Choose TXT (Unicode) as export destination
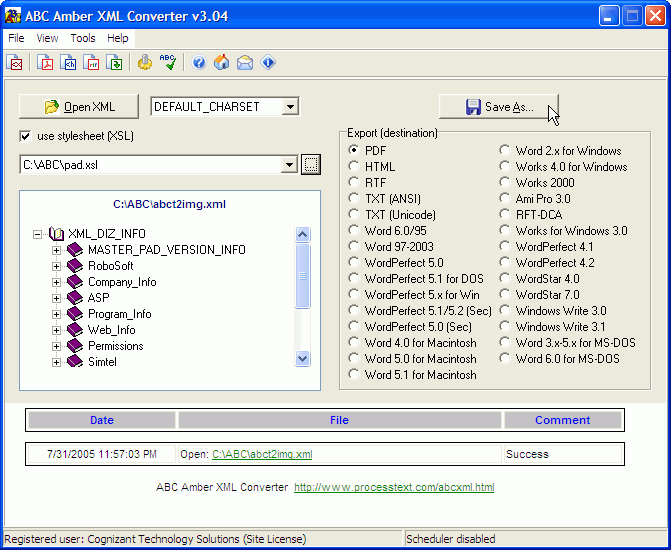 tap(353, 214)
